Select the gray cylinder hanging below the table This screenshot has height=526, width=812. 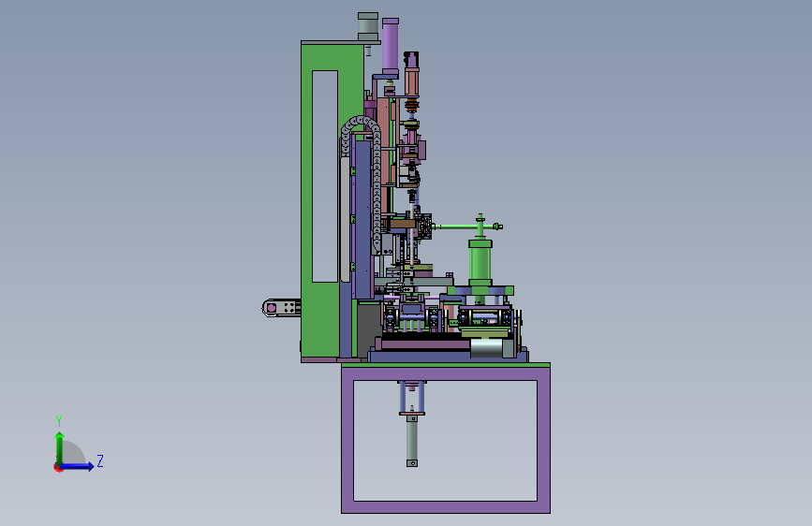pyautogui.click(x=412, y=439)
